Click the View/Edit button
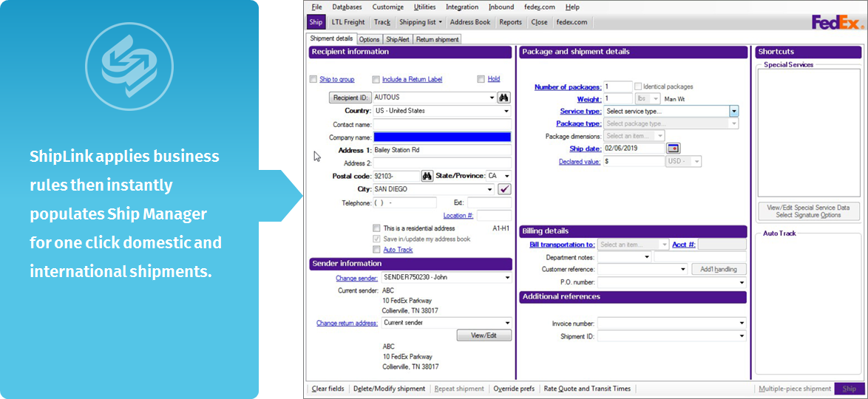The width and height of the screenshot is (868, 399). [484, 335]
